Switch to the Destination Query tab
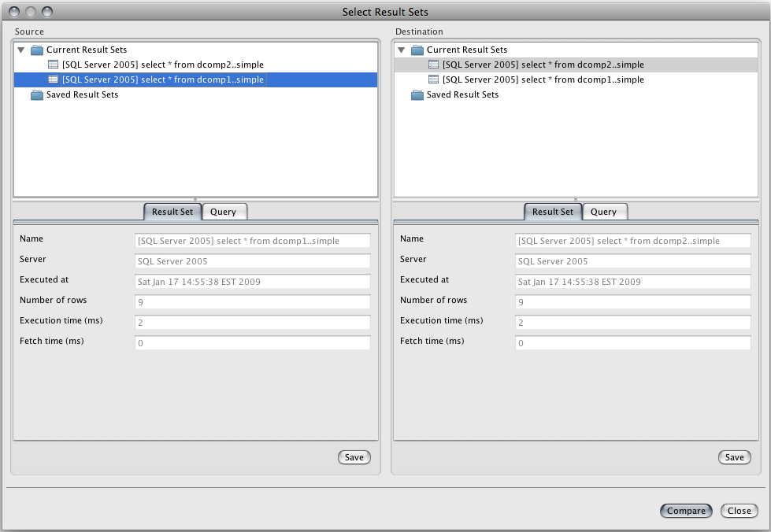This screenshot has height=532, width=771. (x=604, y=212)
